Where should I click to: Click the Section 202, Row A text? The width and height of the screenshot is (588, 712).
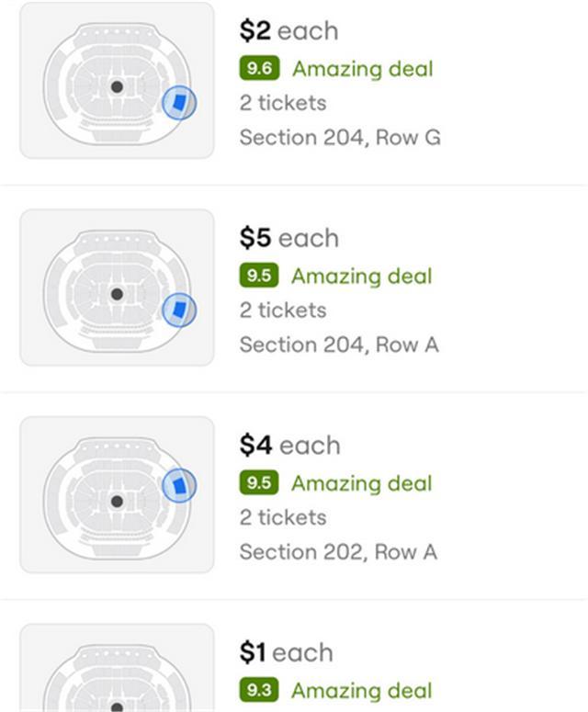338,552
